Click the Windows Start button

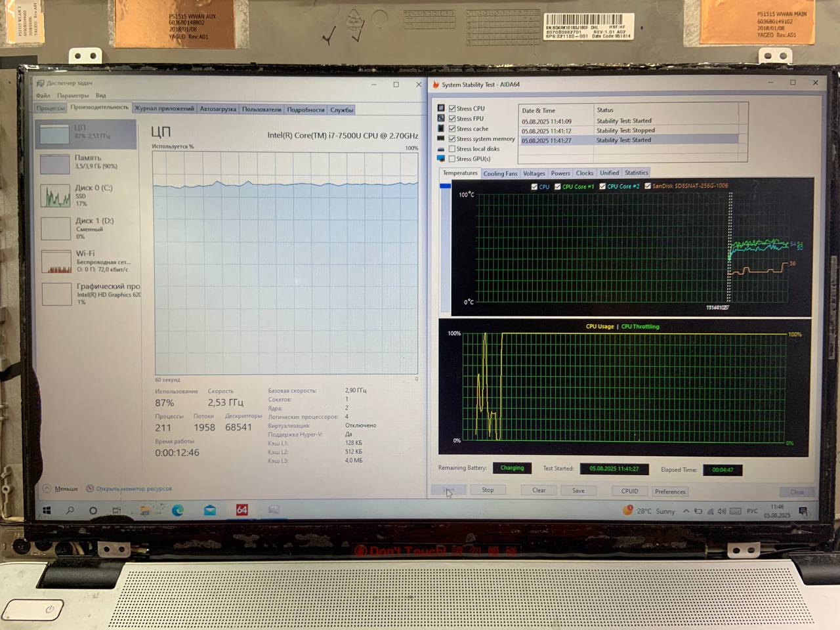point(47,511)
